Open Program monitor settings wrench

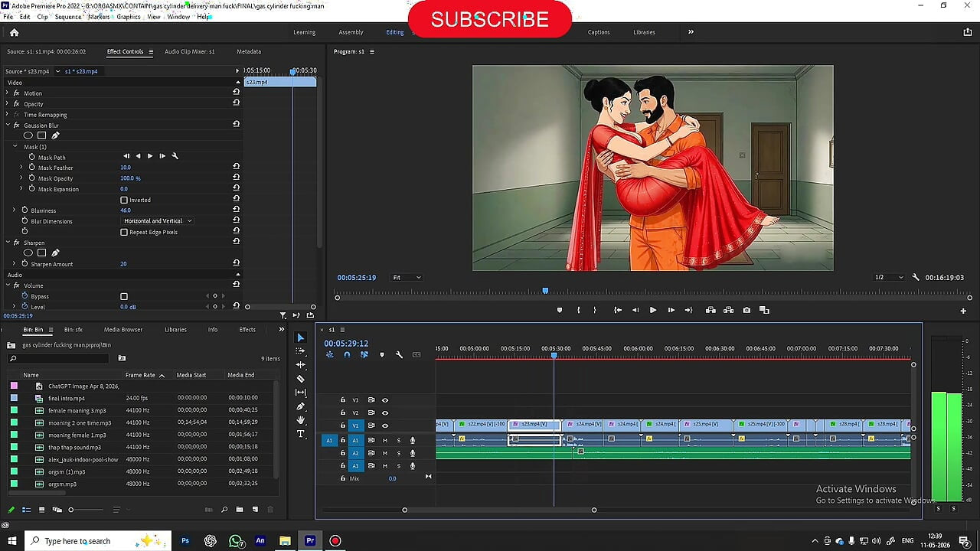coord(916,277)
